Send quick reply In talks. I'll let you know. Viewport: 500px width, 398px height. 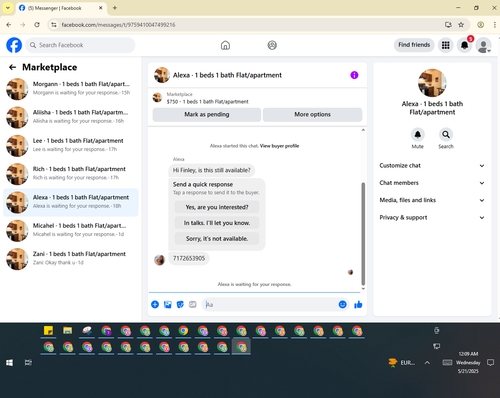tap(217, 223)
